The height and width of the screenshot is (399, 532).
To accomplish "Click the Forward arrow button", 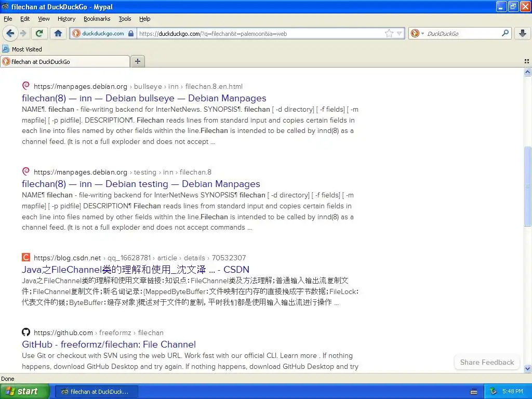I will click(x=23, y=33).
